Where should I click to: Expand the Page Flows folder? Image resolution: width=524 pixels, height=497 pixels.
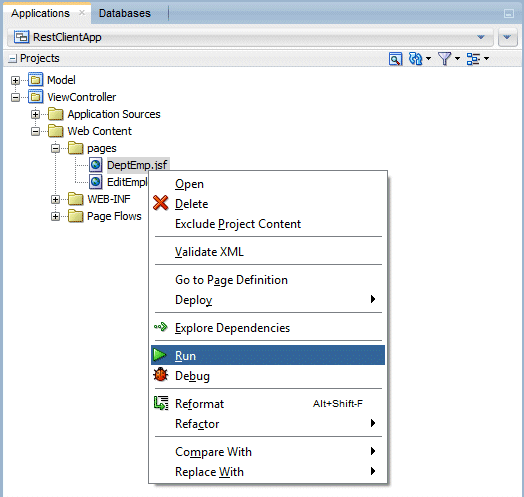pyautogui.click(x=55, y=217)
